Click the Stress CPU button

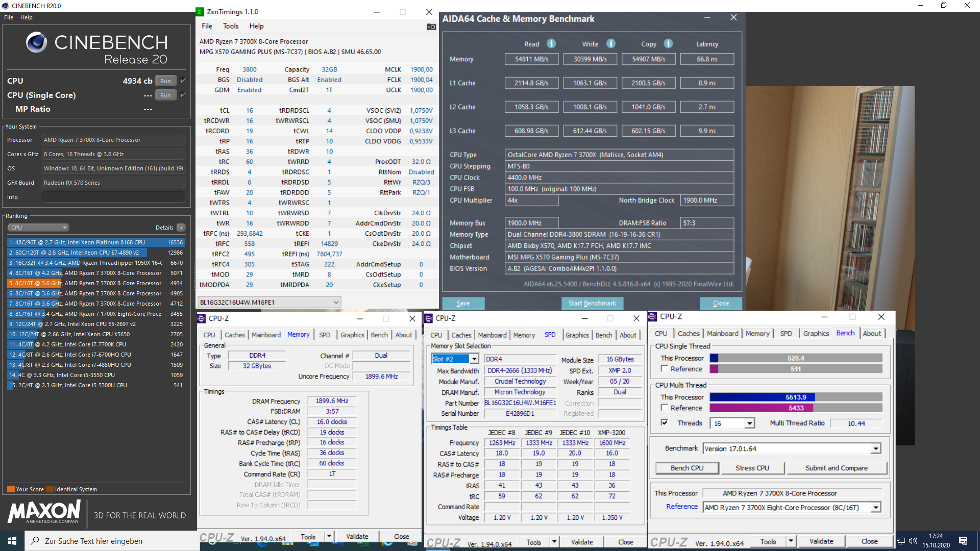coord(752,468)
